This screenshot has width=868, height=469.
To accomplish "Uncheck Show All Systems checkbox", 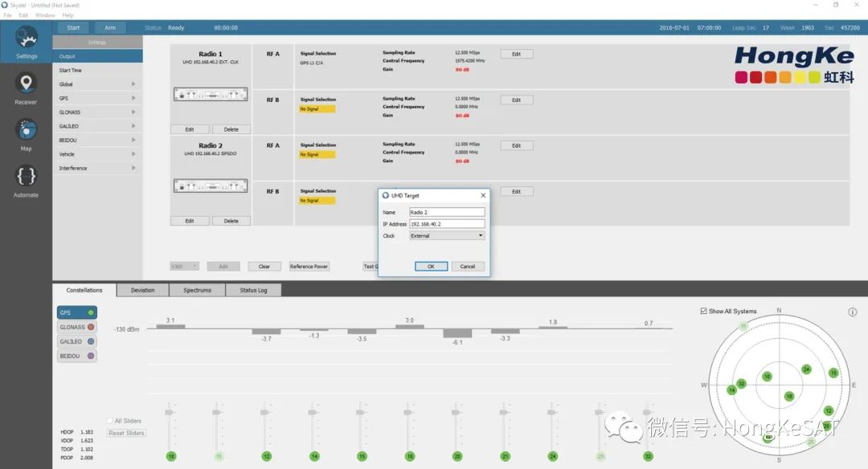I will click(703, 311).
